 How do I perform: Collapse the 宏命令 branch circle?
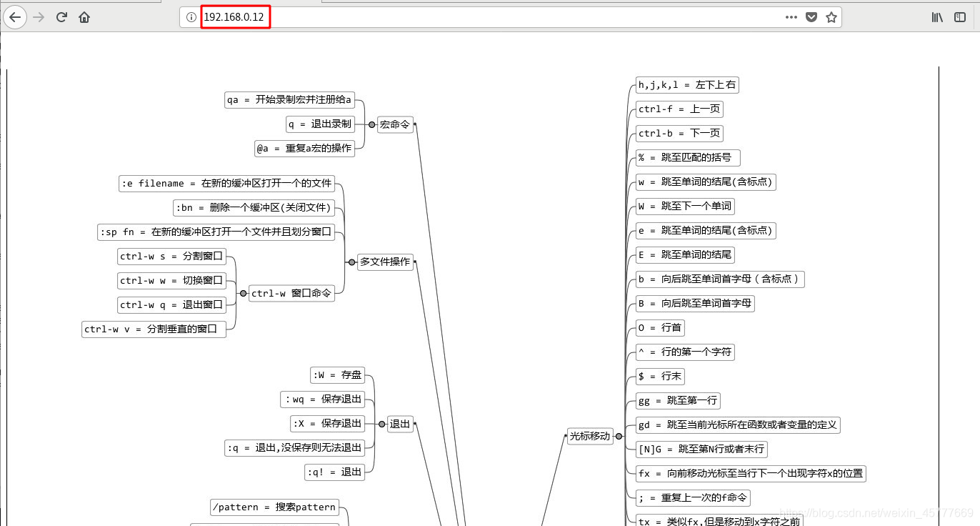click(371, 124)
